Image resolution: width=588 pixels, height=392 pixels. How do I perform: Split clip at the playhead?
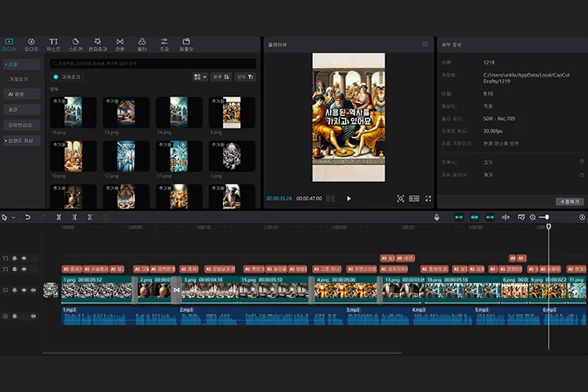[59, 217]
